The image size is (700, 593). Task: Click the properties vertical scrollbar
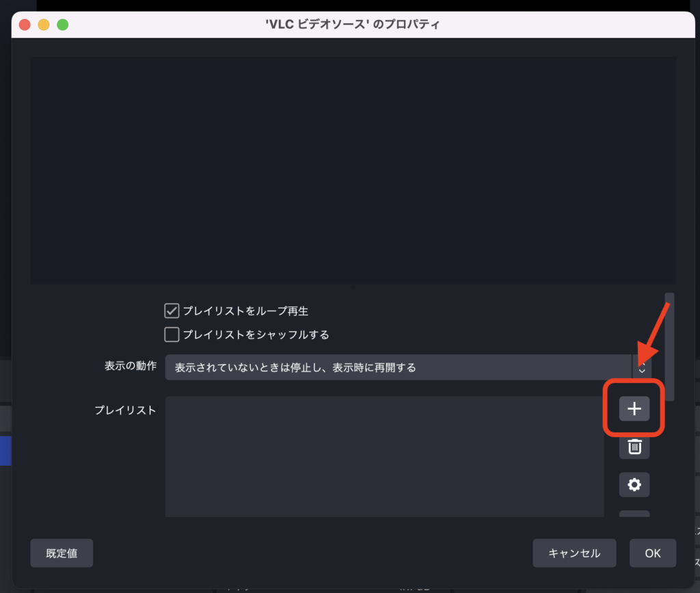pos(669,347)
